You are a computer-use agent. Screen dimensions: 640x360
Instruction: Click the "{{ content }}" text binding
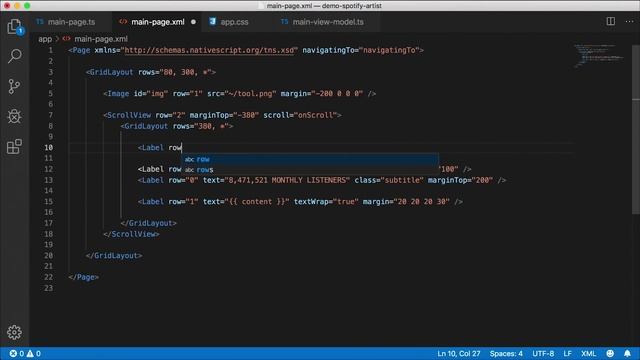(x=257, y=202)
